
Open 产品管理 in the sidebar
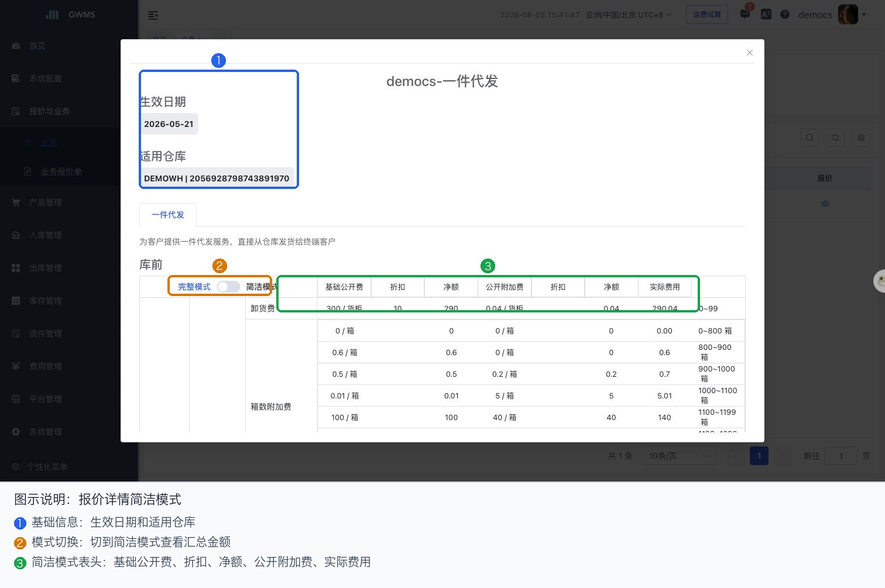point(46,202)
